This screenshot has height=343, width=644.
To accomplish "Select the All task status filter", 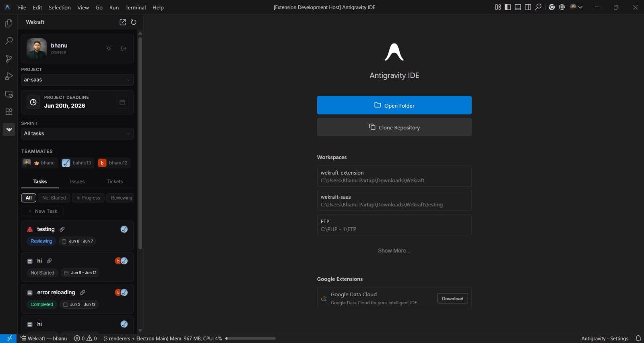I will 29,198.
